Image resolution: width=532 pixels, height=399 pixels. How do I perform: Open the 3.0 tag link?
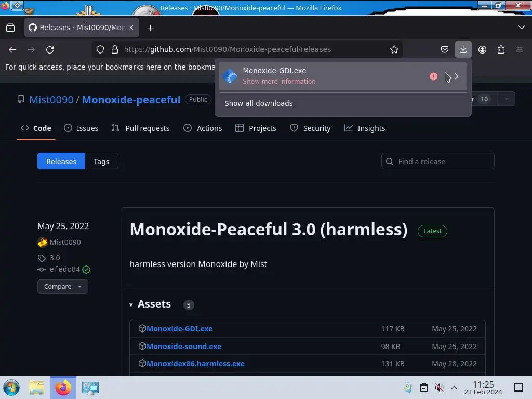coord(55,258)
